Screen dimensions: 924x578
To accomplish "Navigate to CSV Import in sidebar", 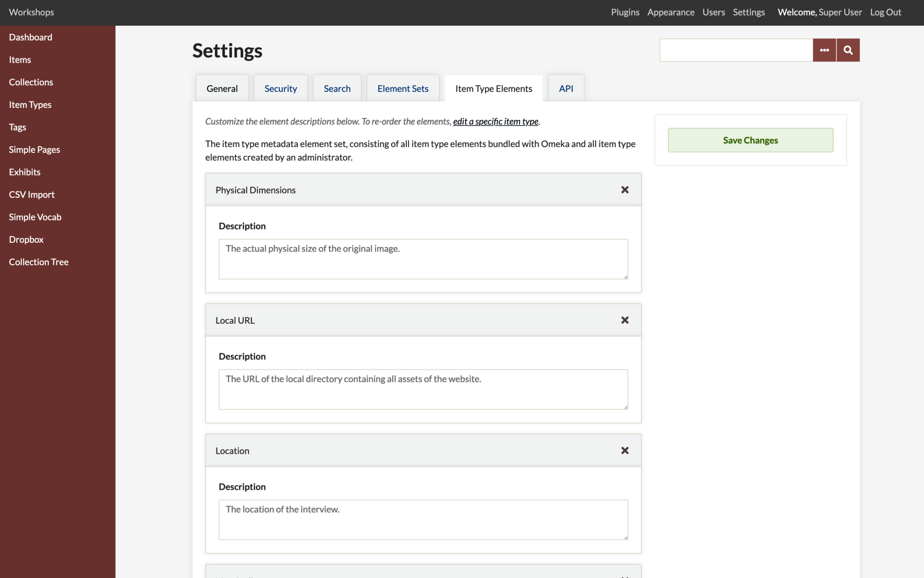I will [x=32, y=194].
